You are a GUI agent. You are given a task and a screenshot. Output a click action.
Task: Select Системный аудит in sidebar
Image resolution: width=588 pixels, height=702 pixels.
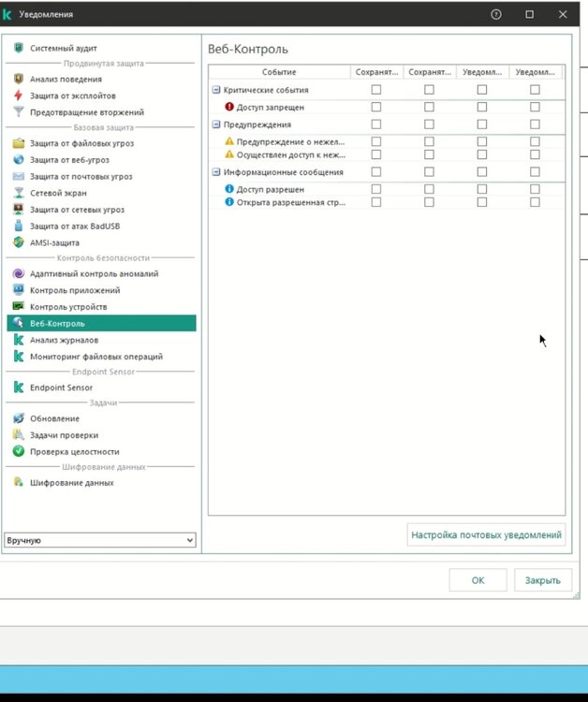click(x=102, y=48)
